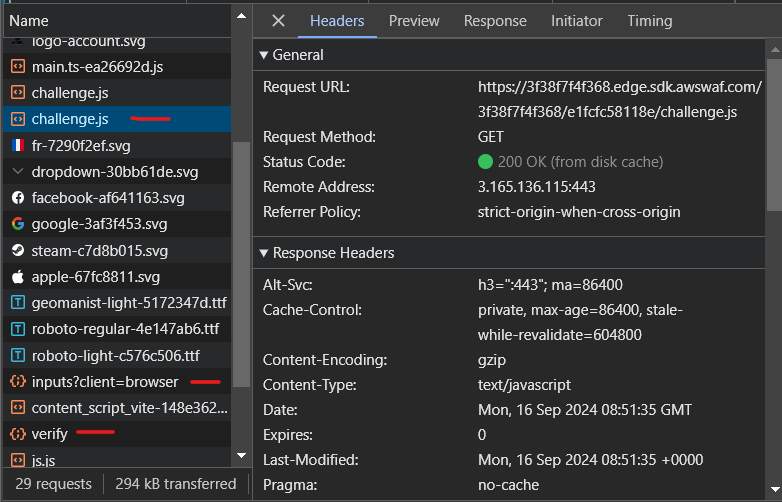The image size is (782, 502).
Task: Click the Remote Address value 3.165.136.115:443
Action: (537, 186)
